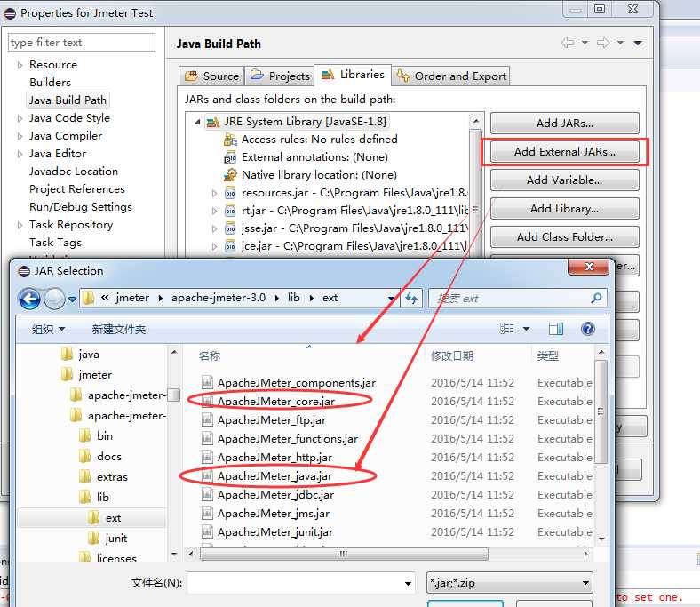This screenshot has height=607, width=700.
Task: Select ApacheJMeter_jms.jar file
Action: click(274, 514)
